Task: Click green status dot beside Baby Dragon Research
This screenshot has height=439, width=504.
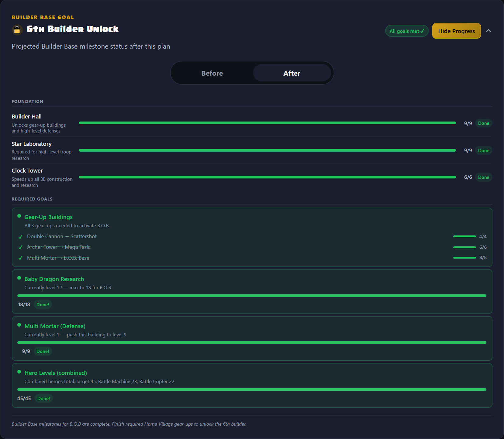Action: (19, 278)
